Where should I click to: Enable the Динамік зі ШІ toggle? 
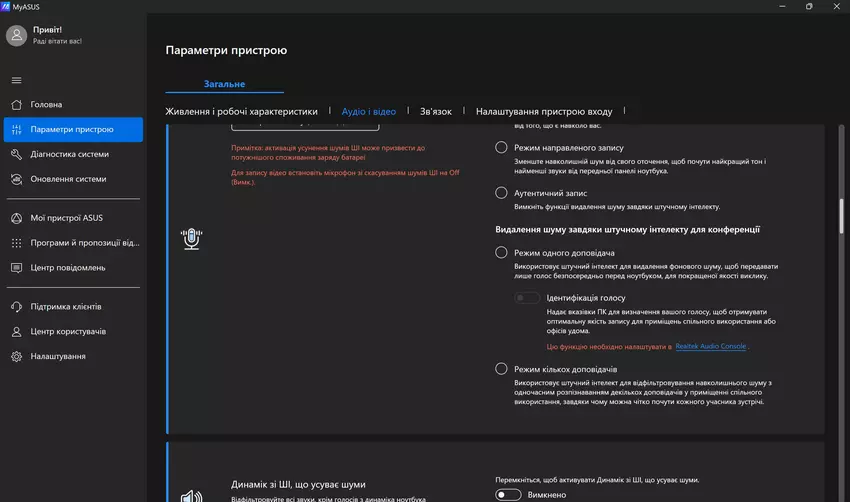[x=508, y=494]
